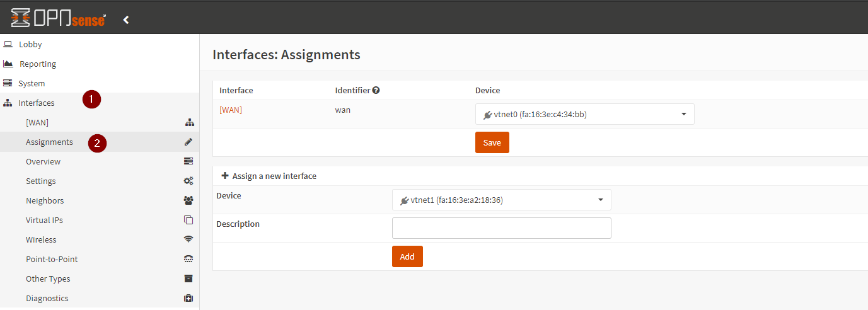Go to the Lobby section
Viewport: 868px width, 310px height.
pos(30,45)
